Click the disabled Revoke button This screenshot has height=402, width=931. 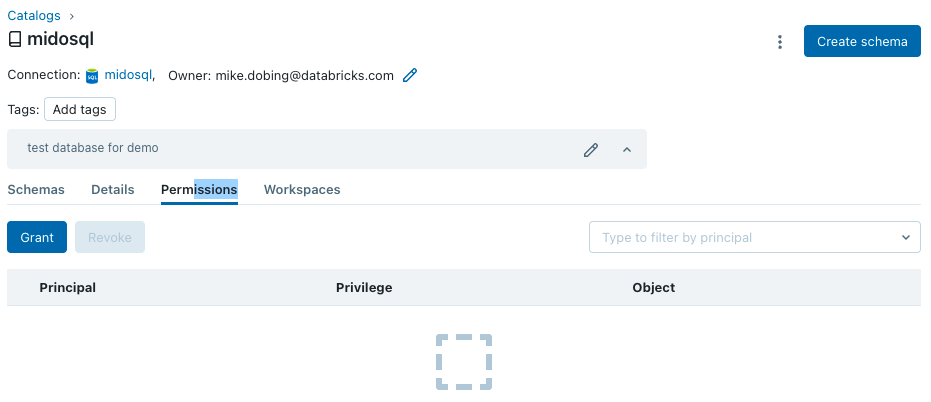(110, 237)
